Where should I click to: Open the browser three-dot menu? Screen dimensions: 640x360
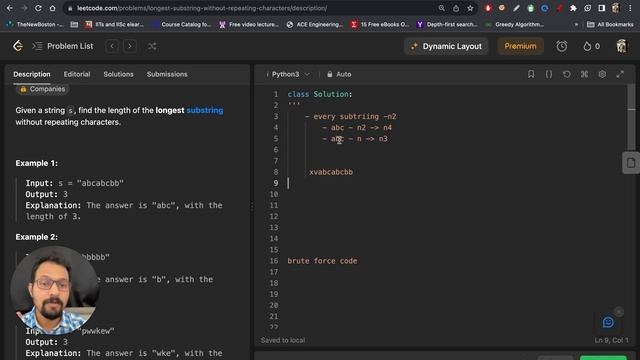click(630, 8)
